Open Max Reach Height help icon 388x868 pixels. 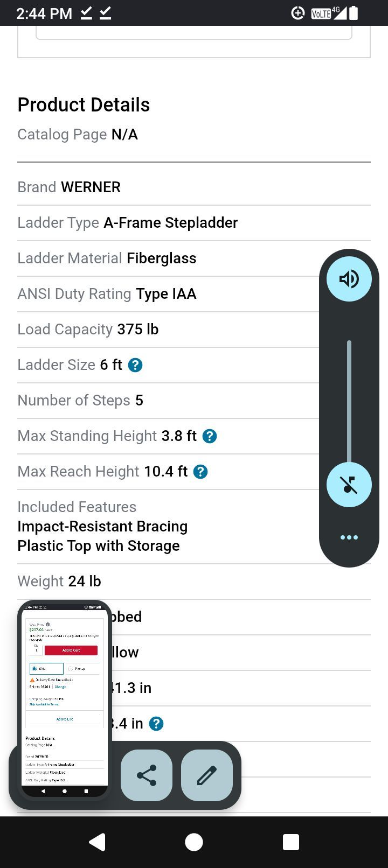[200, 472]
